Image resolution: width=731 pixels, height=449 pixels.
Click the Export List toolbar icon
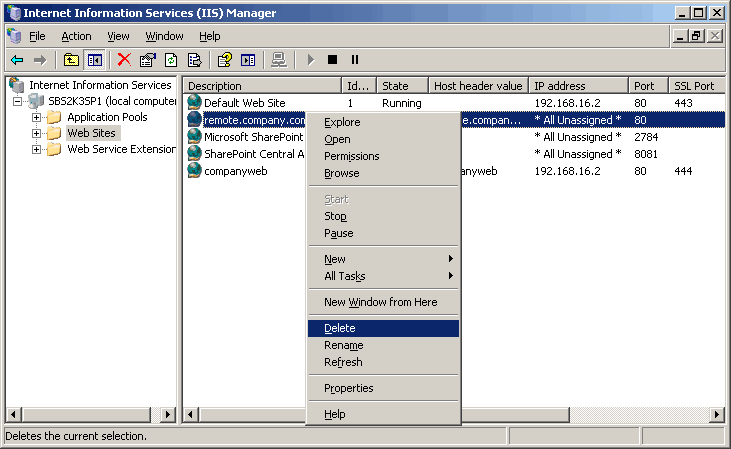pos(194,60)
